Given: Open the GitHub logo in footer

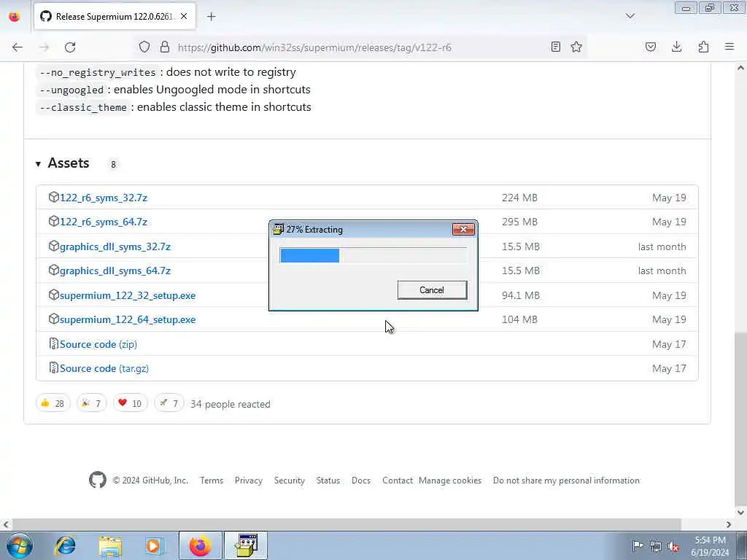Looking at the screenshot, I should (98, 480).
